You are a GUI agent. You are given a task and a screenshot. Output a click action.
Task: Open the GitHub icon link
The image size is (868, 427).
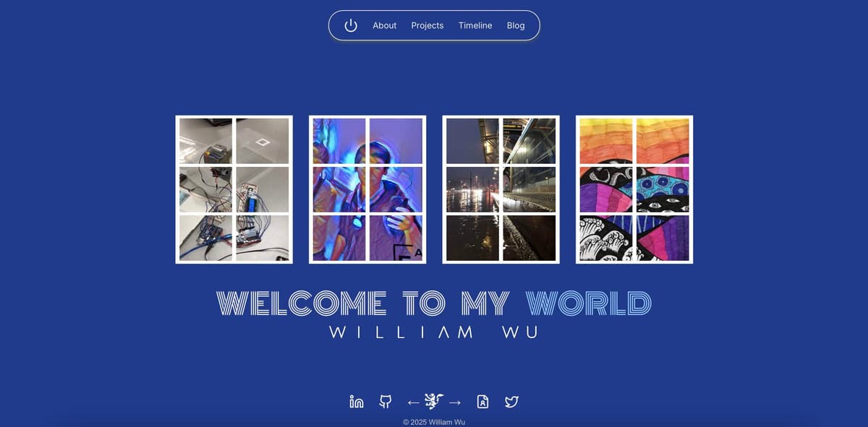click(386, 402)
